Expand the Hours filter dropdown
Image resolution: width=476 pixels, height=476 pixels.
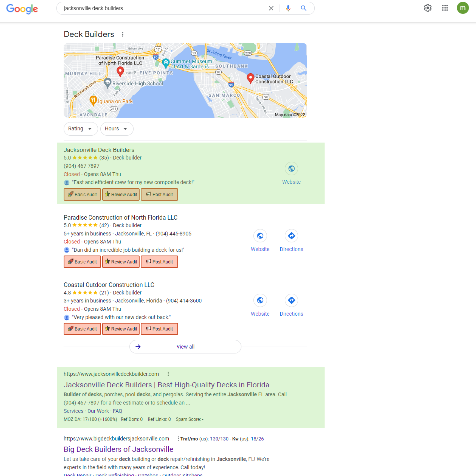click(x=117, y=129)
